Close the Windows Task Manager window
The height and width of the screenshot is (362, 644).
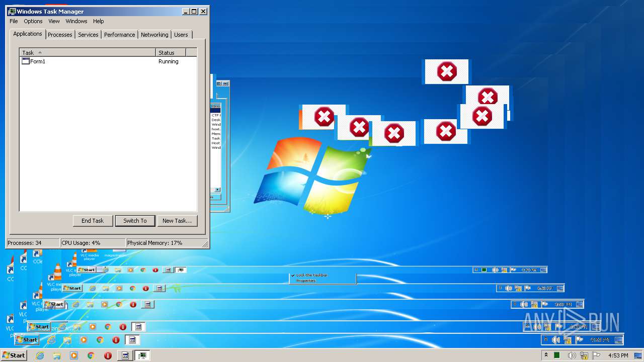(x=203, y=11)
